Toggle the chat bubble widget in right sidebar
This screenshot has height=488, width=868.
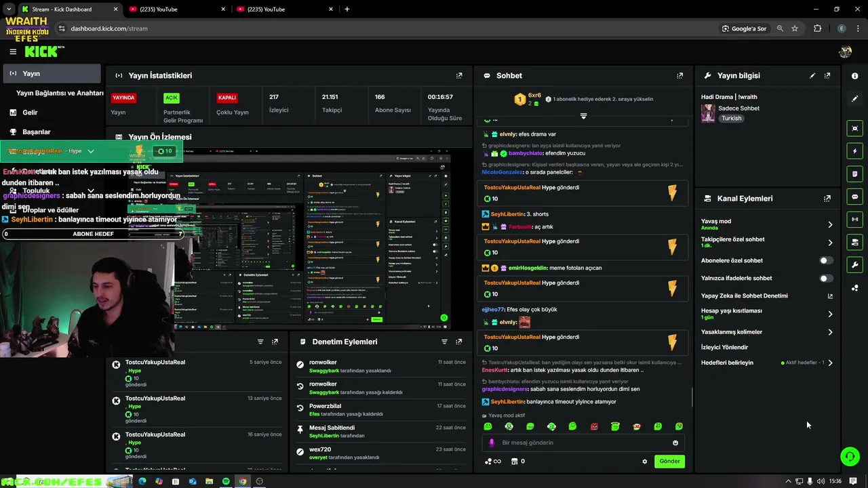coord(854,197)
